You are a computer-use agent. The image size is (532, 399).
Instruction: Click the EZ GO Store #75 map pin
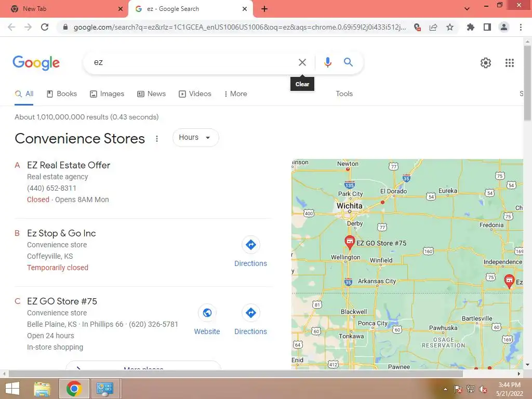tap(350, 242)
